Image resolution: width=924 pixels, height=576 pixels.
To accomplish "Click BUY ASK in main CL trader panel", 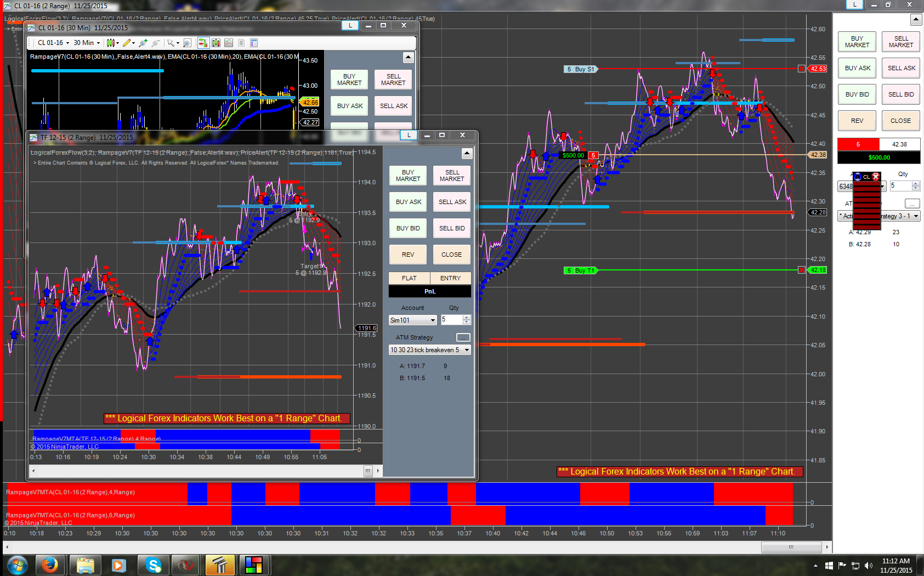I will [857, 68].
